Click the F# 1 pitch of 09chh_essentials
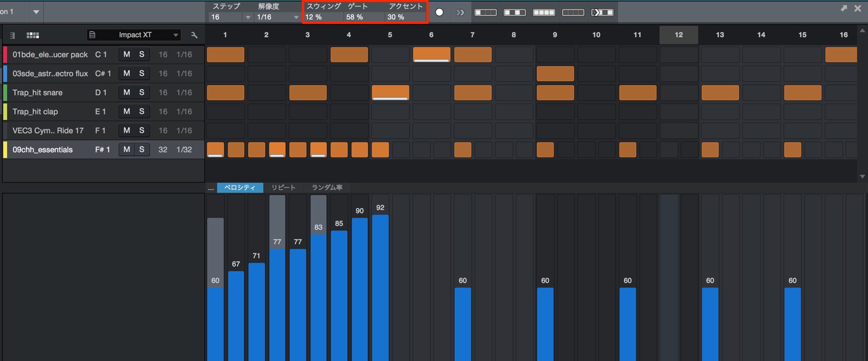The height and width of the screenshot is (361, 868). (102, 149)
